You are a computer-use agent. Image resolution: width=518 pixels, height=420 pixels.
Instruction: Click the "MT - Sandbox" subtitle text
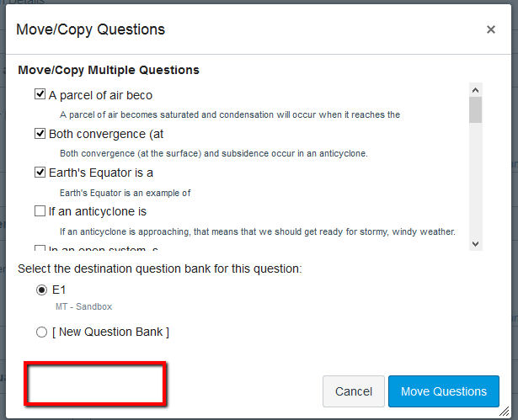83,307
